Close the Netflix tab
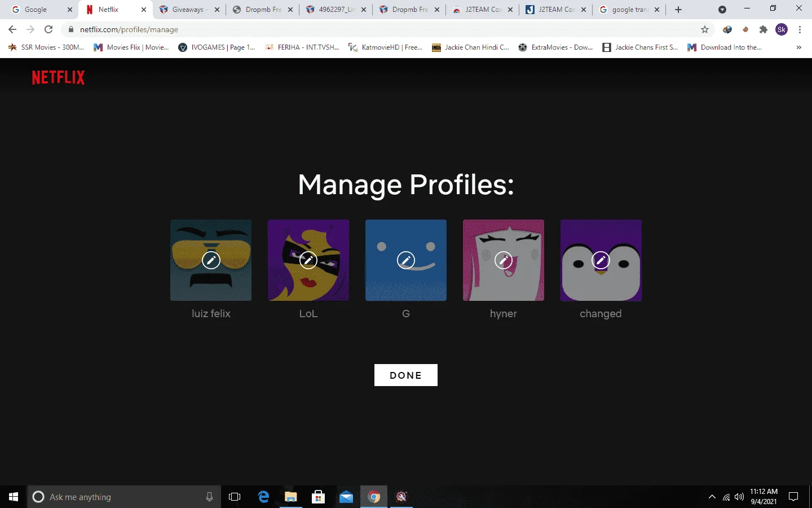Image resolution: width=812 pixels, height=508 pixels. pyautogui.click(x=144, y=10)
